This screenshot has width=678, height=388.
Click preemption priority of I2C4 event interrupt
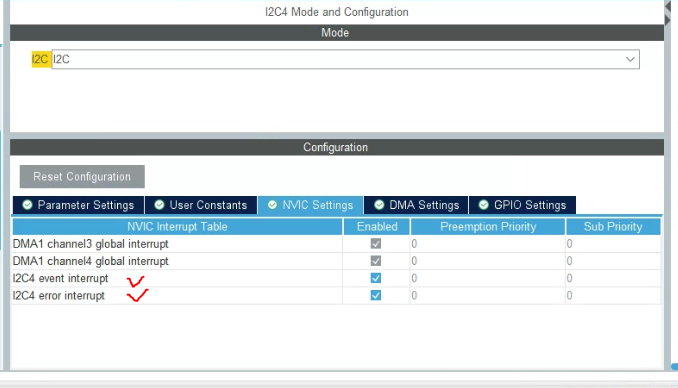(488, 279)
